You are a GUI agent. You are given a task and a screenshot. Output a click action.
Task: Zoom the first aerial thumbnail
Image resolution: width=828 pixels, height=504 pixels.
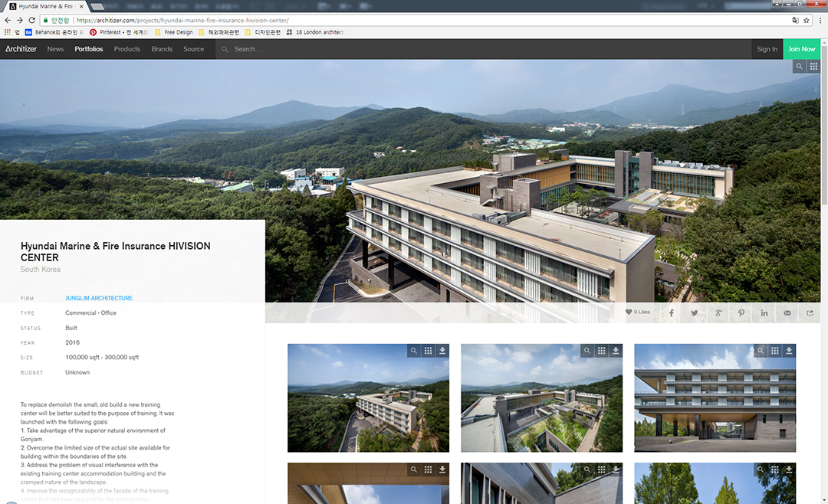click(414, 350)
